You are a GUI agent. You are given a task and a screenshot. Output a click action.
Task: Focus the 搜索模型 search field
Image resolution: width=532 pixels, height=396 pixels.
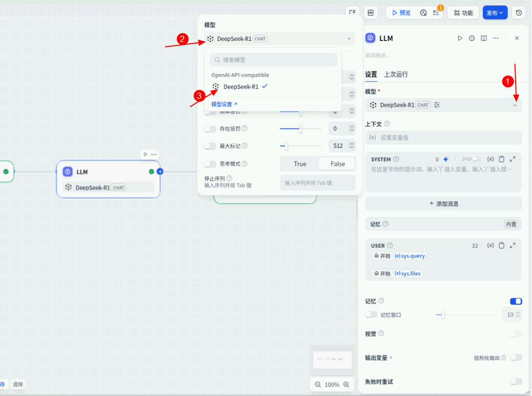point(274,60)
